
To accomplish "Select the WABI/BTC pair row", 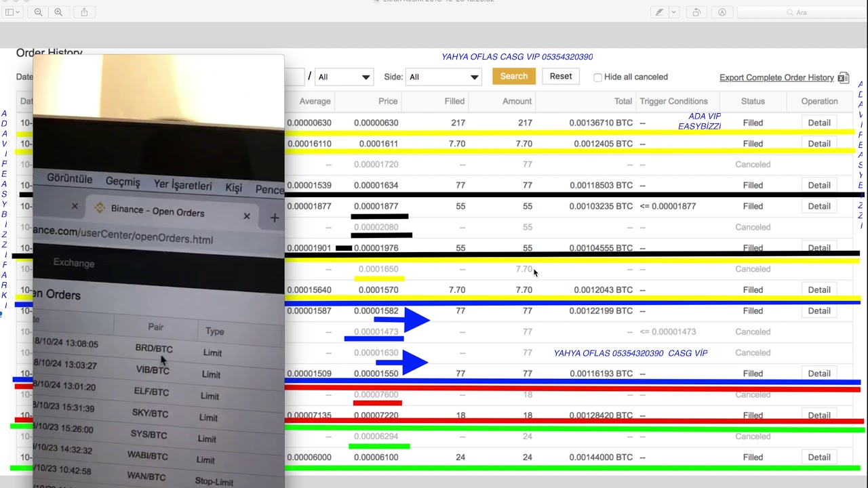I will (147, 455).
